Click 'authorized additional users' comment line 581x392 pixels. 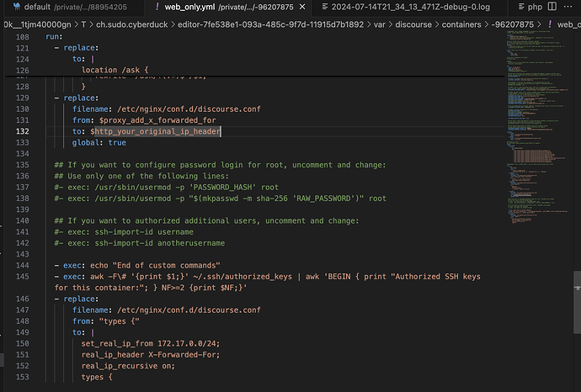(x=206, y=220)
